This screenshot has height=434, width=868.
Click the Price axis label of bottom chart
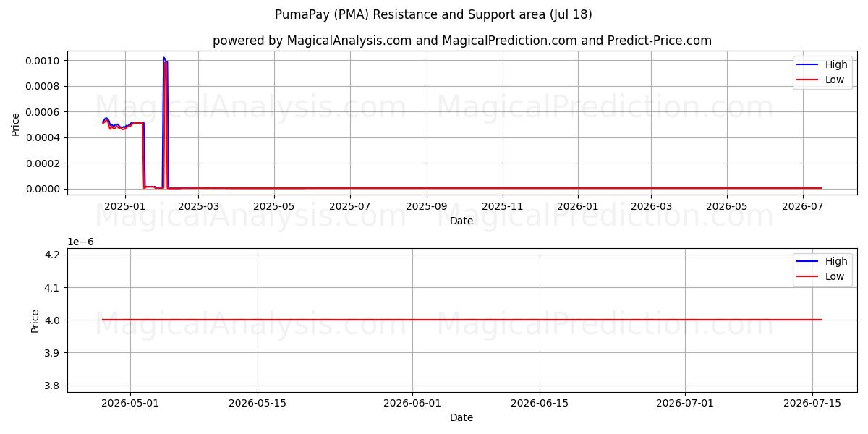pyautogui.click(x=35, y=320)
